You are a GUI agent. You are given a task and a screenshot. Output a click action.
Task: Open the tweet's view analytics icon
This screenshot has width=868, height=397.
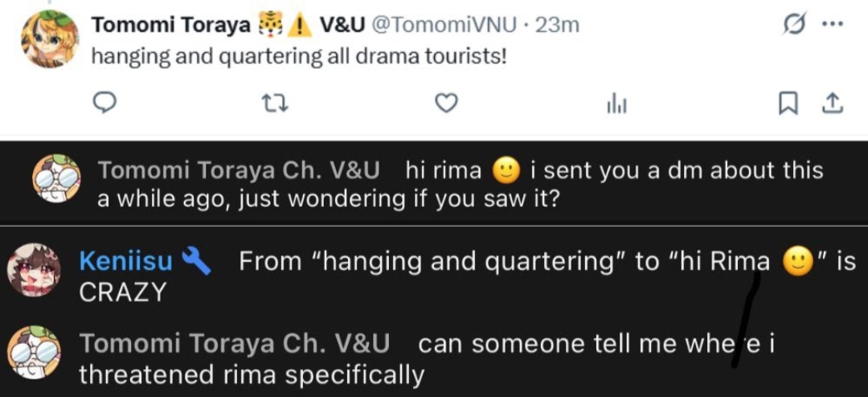616,104
